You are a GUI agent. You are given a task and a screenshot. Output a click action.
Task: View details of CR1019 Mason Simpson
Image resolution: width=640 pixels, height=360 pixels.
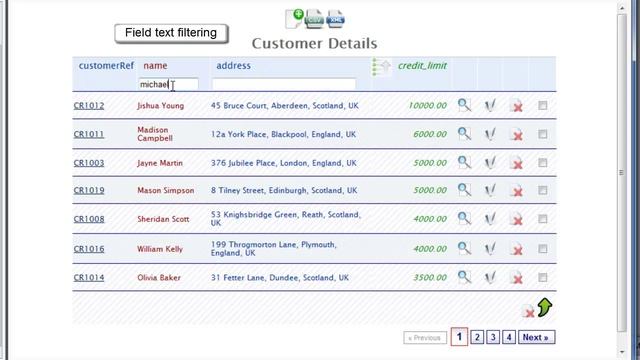click(x=464, y=190)
